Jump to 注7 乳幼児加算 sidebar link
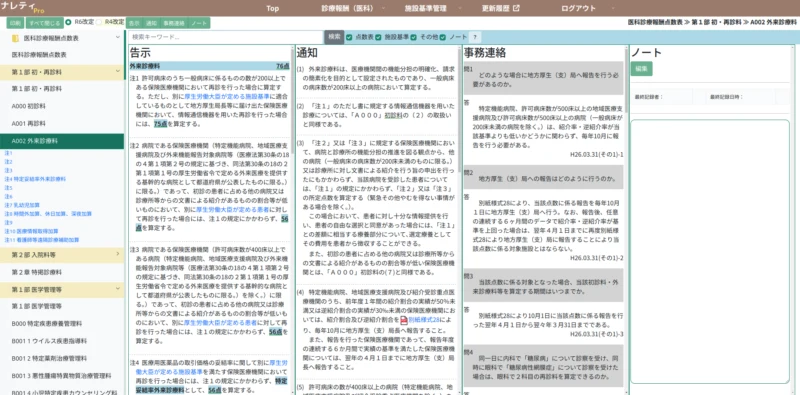 coord(22,205)
